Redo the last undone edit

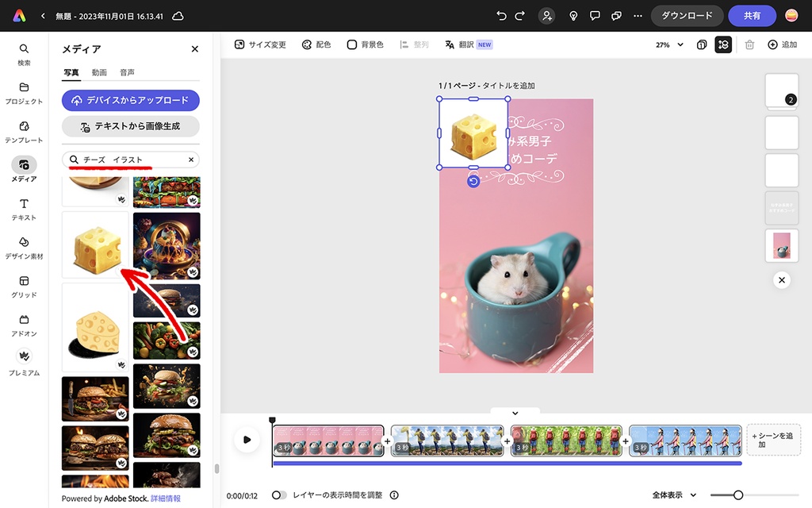pos(520,16)
